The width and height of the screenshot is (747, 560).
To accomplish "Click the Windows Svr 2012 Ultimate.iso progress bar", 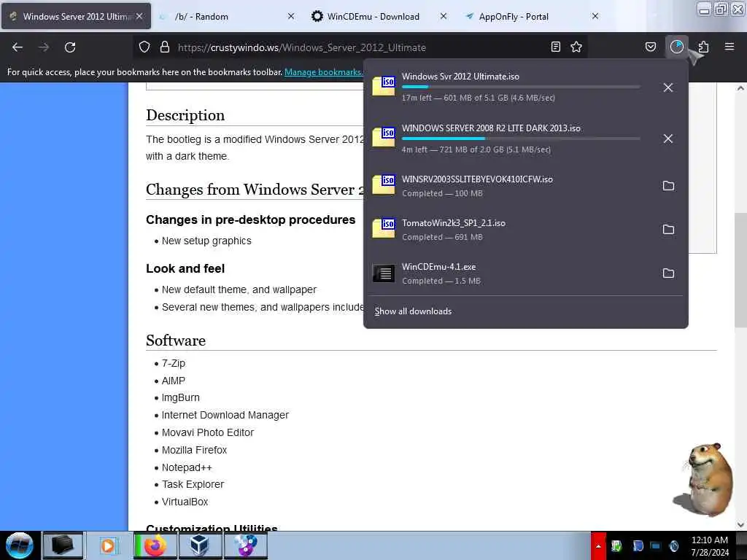I will [521, 87].
